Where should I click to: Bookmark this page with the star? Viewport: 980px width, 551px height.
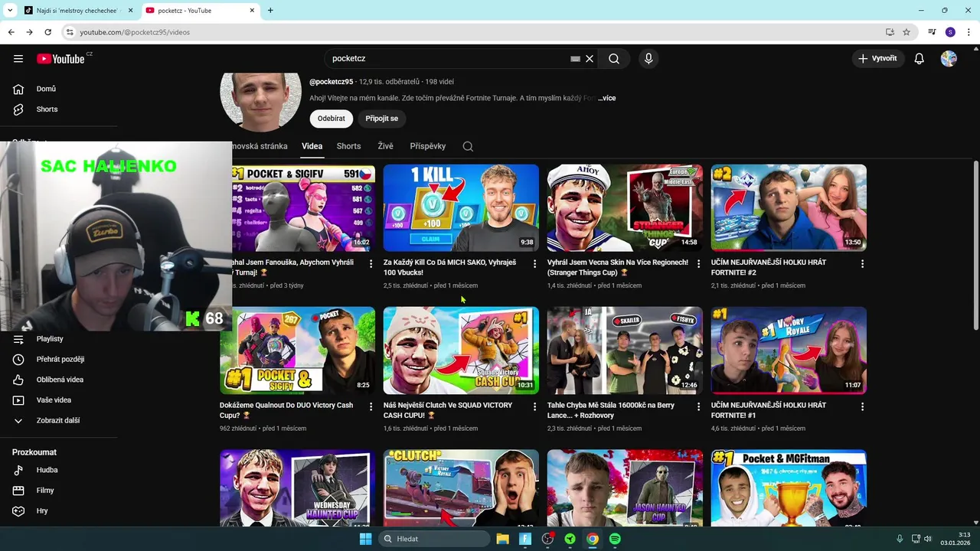[906, 32]
